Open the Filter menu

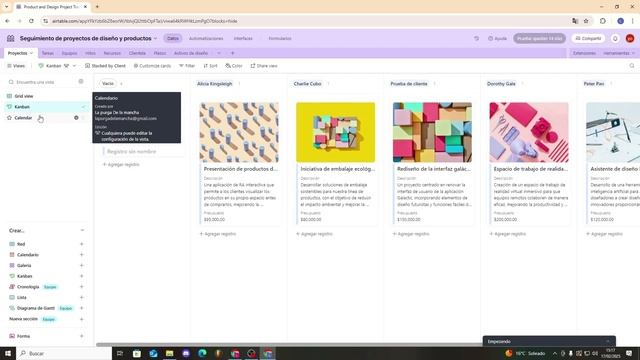(x=187, y=66)
